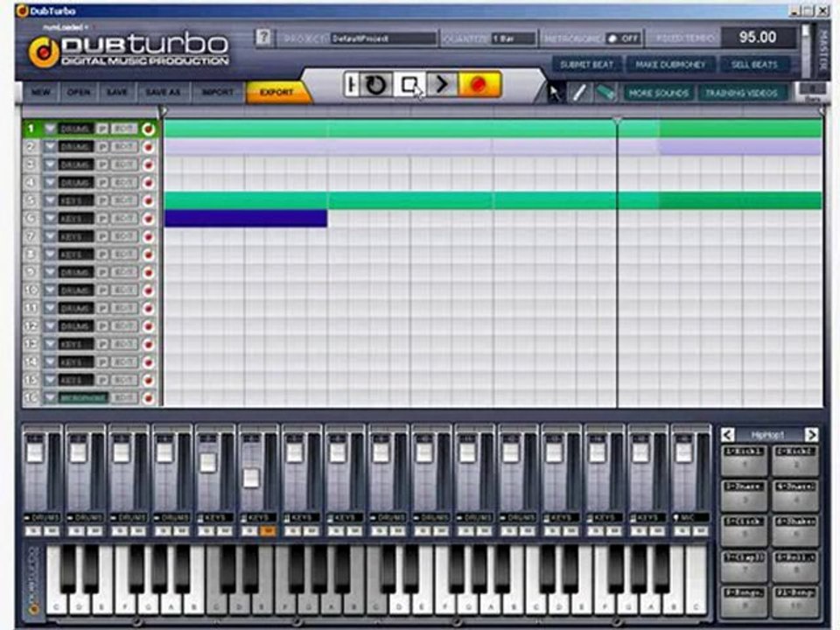Click the SUBMIT BEAT button
840x630 pixels.
pyautogui.click(x=586, y=65)
